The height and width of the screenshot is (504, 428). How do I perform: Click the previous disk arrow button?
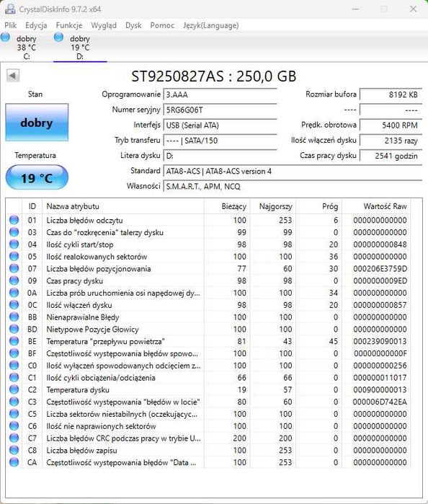point(13,76)
